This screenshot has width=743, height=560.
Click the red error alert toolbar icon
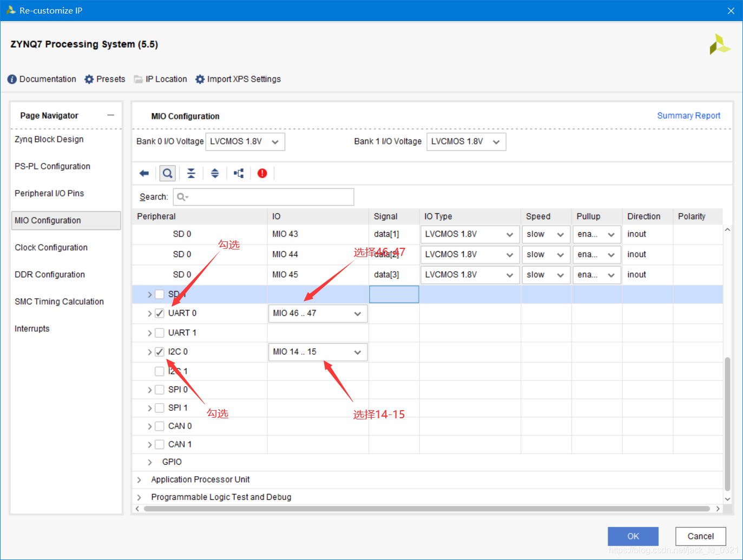click(262, 173)
